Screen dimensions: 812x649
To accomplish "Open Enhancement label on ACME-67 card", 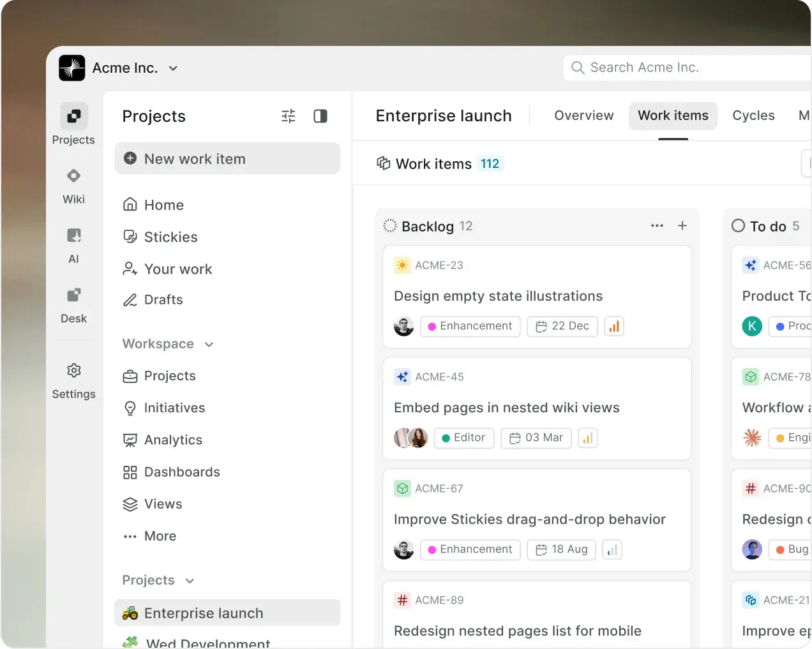I will pyautogui.click(x=470, y=549).
